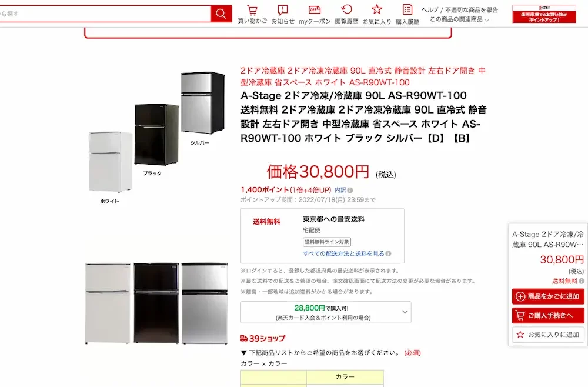Image resolution: width=588 pixels, height=387 pixels.
Task: Add product to cart with 商品をかごに追加
Action: [548, 296]
